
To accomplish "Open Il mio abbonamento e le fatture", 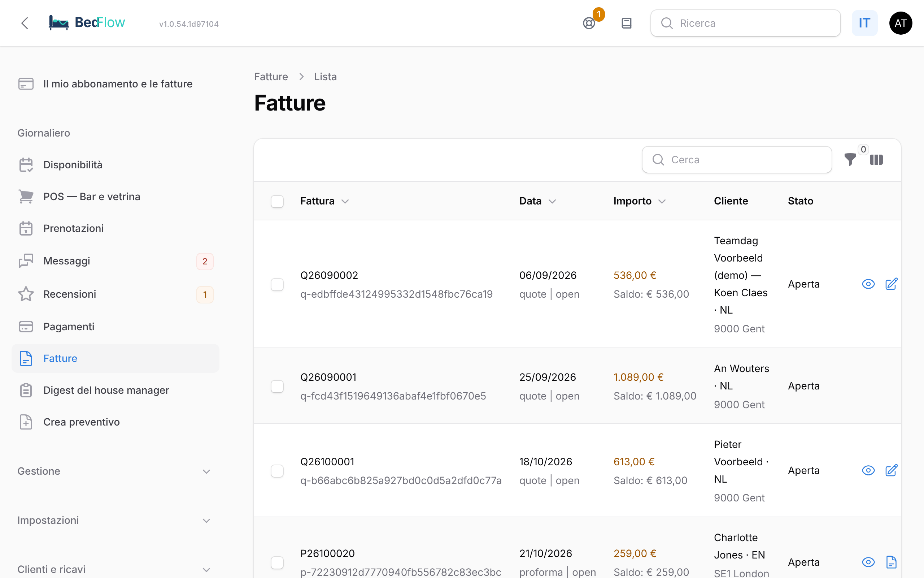I will 115,84.
